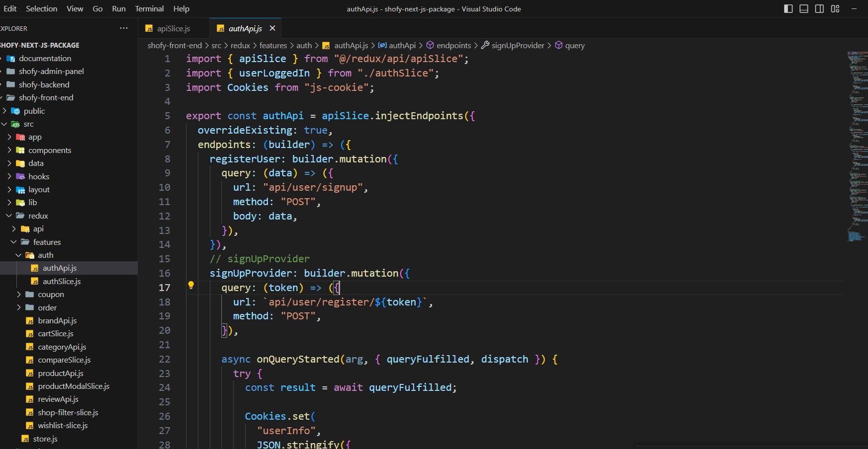This screenshot has width=868, height=449.
Task: Collapse the src folder chevron
Action: [4, 124]
